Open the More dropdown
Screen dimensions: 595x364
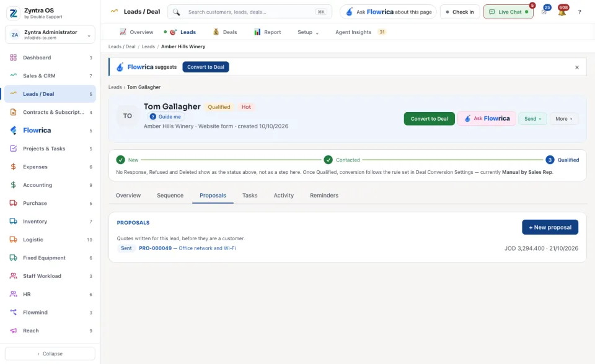(564, 119)
